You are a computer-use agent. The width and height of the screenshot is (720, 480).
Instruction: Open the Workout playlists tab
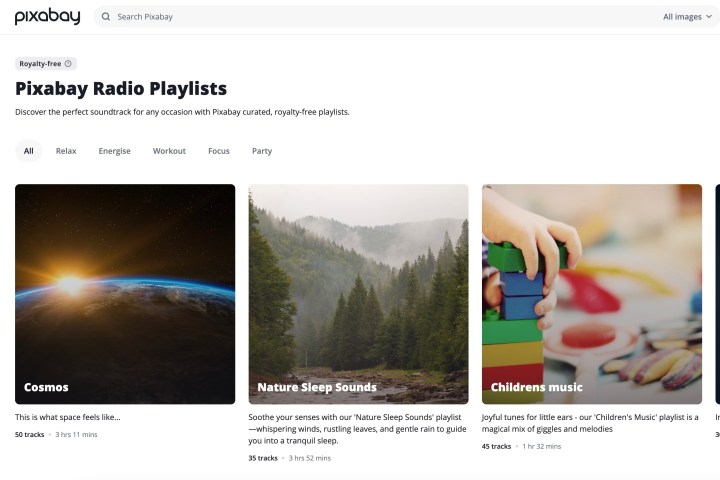tap(169, 151)
